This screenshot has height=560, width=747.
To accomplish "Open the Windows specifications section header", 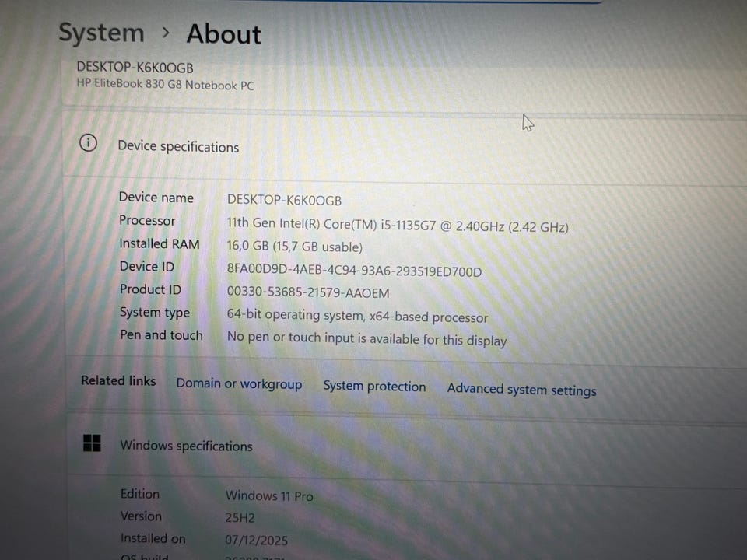I will pyautogui.click(x=186, y=446).
